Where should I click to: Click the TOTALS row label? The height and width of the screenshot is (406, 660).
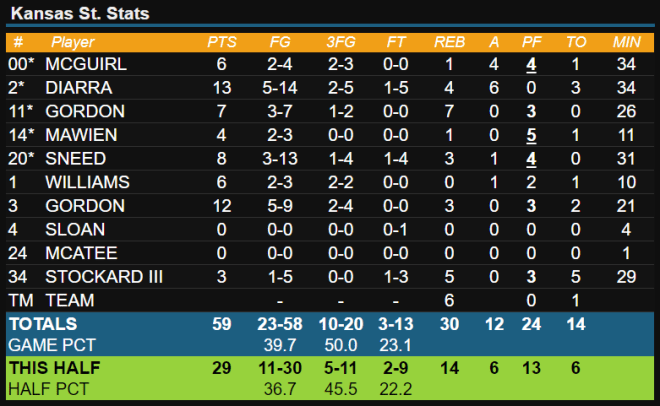[x=43, y=324]
